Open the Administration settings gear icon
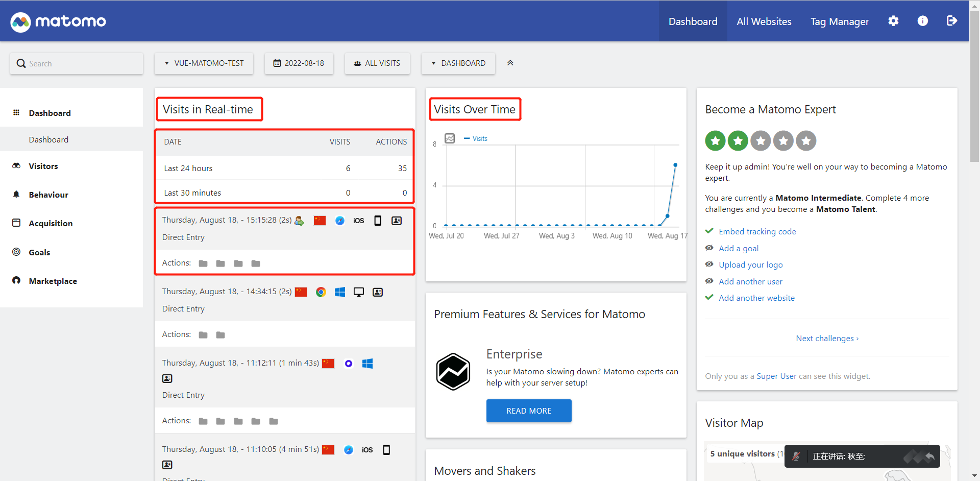Viewport: 980px width, 481px height. tap(893, 21)
